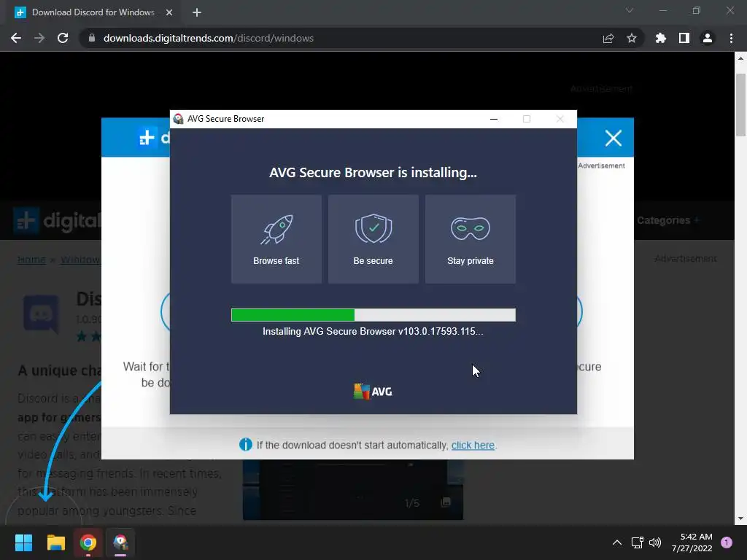Share this page via address bar icon
Viewport: 747px width, 560px height.
pyautogui.click(x=608, y=38)
